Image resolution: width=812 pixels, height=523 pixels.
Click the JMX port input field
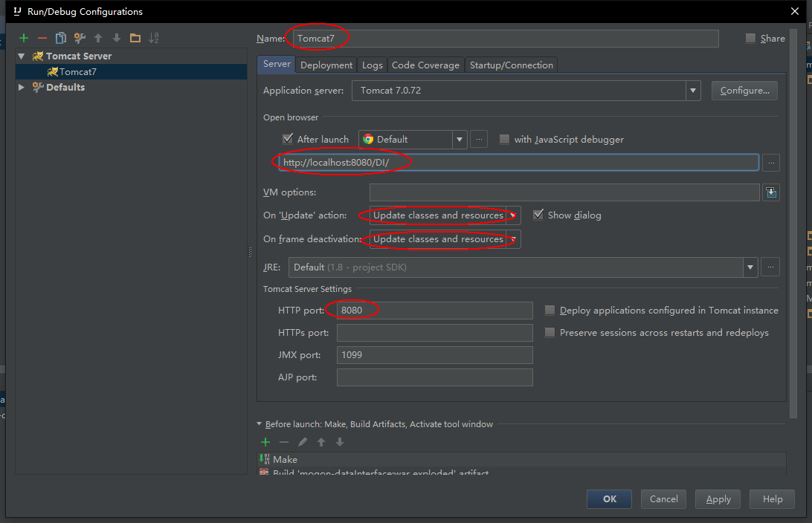coord(434,354)
